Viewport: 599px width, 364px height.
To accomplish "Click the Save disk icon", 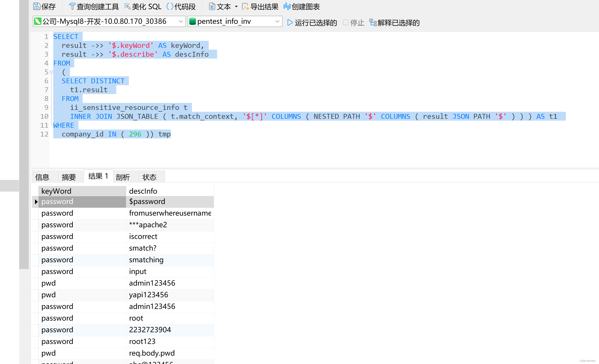I will point(36,7).
